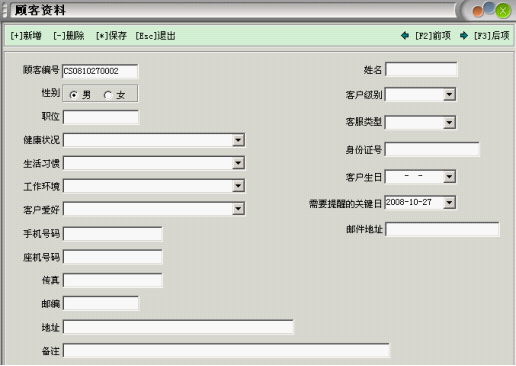The width and height of the screenshot is (516, 366).
Task: Open the 客户级别 dropdown
Action: [x=449, y=95]
